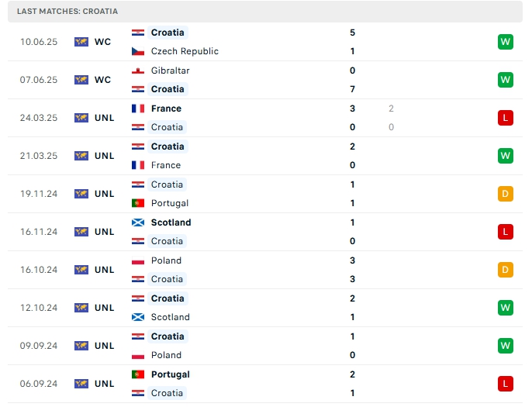Click the red L badge for 24.03.25 France match
The image size is (532, 407).
click(x=505, y=118)
